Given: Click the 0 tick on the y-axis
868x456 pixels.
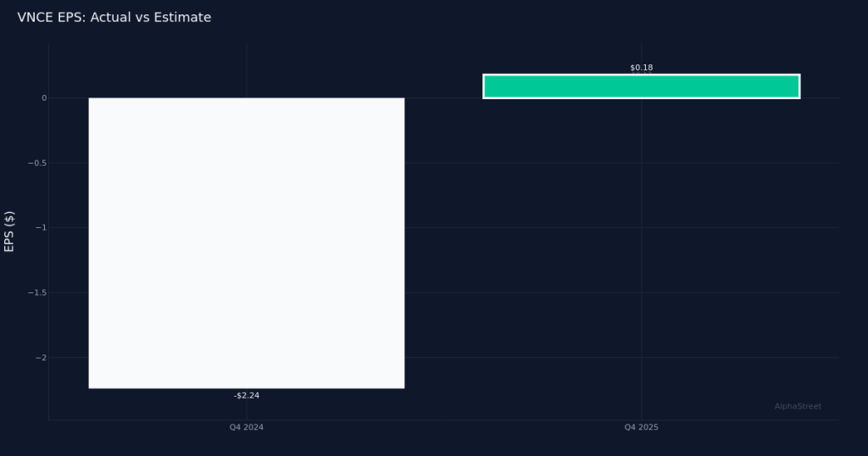Looking at the screenshot, I should point(43,98).
